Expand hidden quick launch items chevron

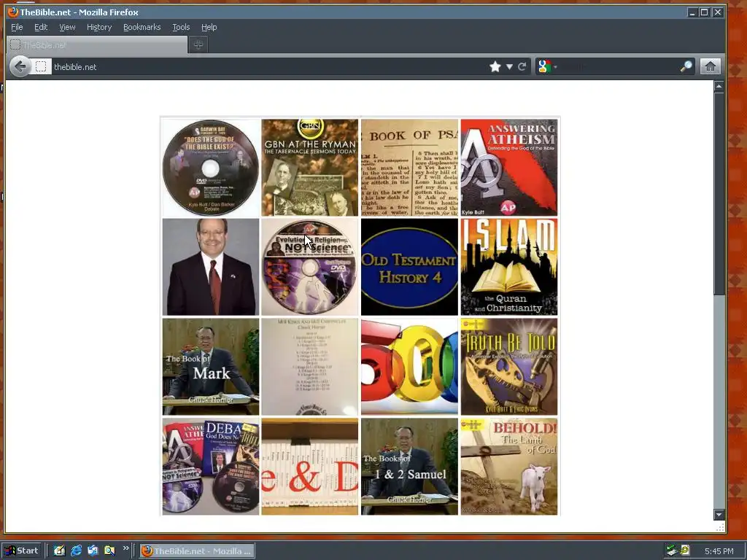point(125,548)
